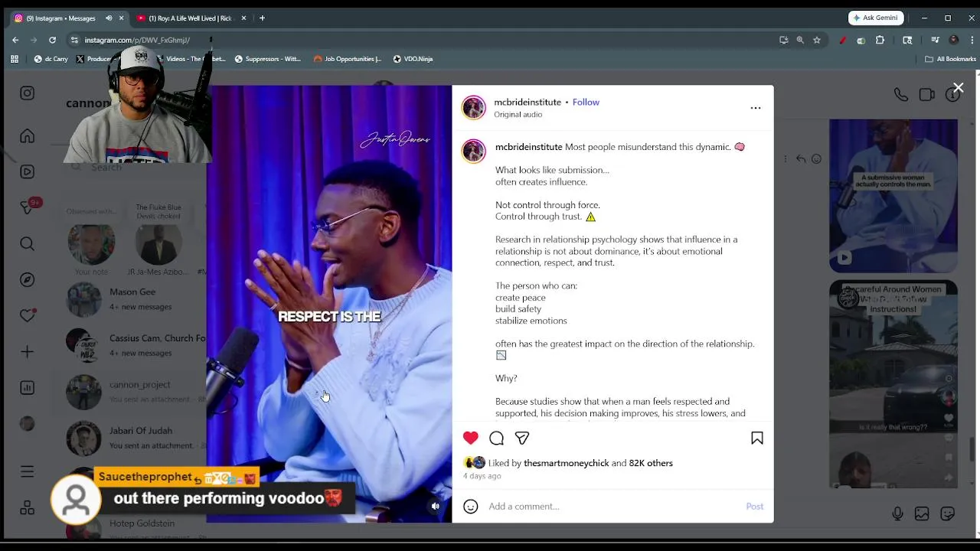Open the VDO.Ninja bookmark
The width and height of the screenshot is (980, 551).
[412, 59]
